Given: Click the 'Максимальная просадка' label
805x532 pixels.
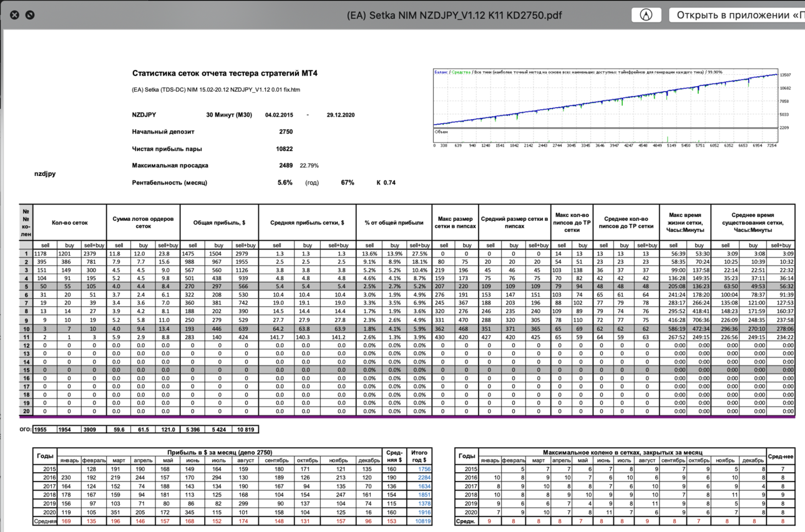Looking at the screenshot, I should coord(170,166).
